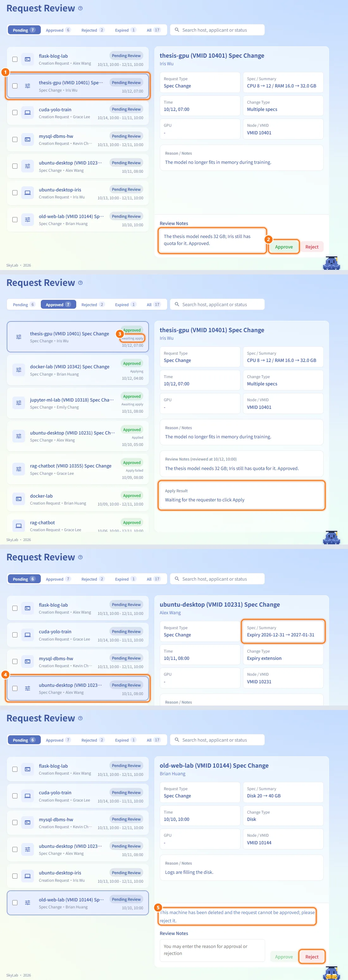Click the active Approved tab with count 7
Viewport: 348px width, 980px height.
pyautogui.click(x=58, y=304)
